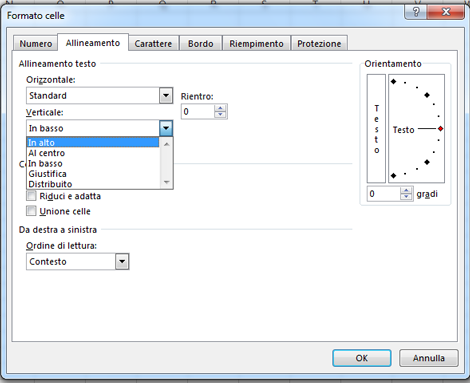Enable the Riduci e adatta checkbox
Viewport: 470px width, 383px height.
coord(31,196)
